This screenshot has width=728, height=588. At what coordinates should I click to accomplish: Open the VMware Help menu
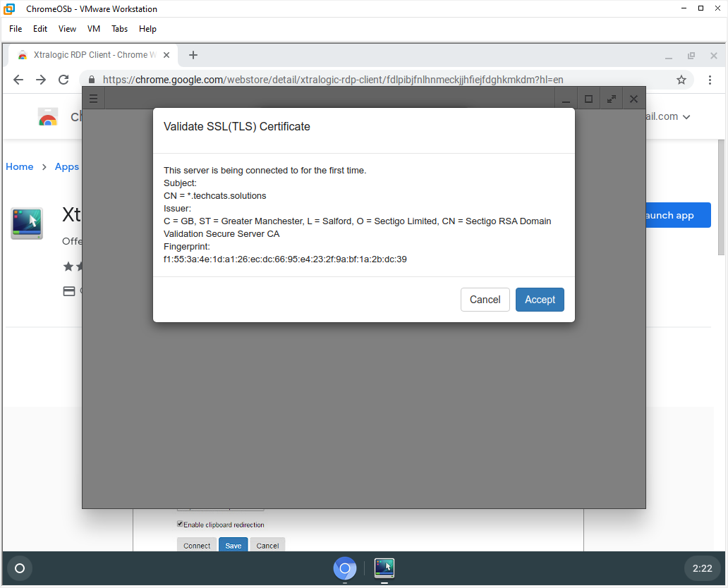pyautogui.click(x=147, y=29)
